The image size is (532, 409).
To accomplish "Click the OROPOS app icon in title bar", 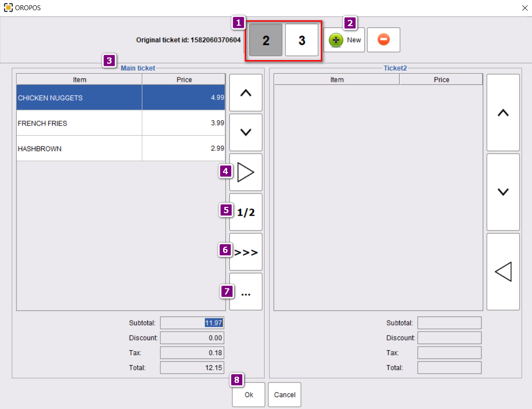I will (8, 8).
